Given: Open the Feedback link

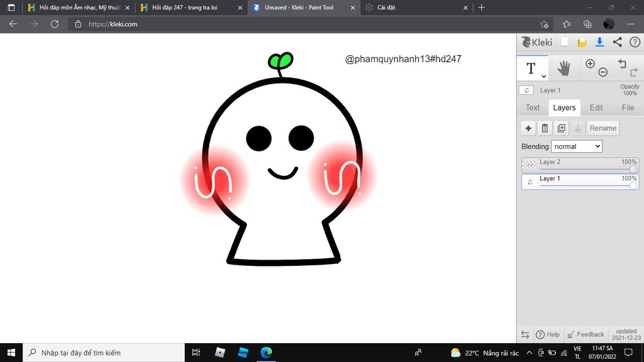Looking at the screenshot, I should point(586,334).
